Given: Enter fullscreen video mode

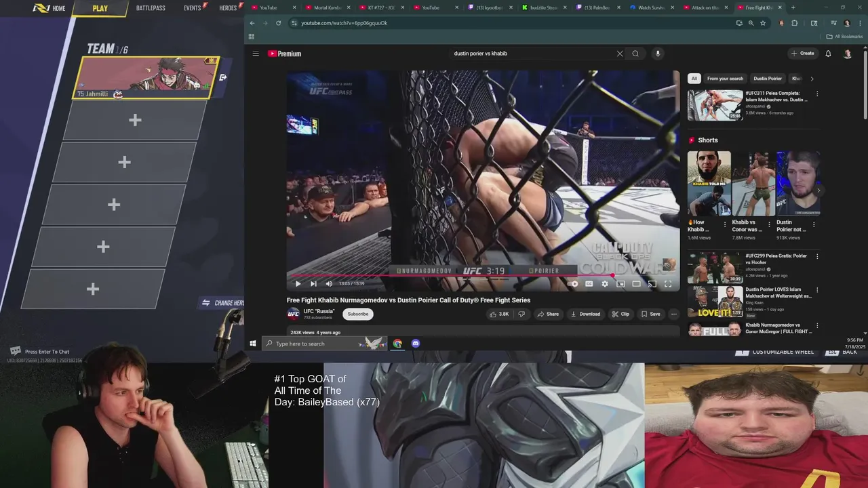Looking at the screenshot, I should pos(668,284).
